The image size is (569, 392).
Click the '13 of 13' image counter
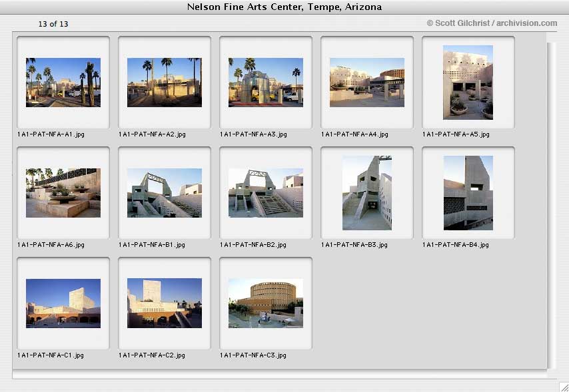tap(53, 24)
